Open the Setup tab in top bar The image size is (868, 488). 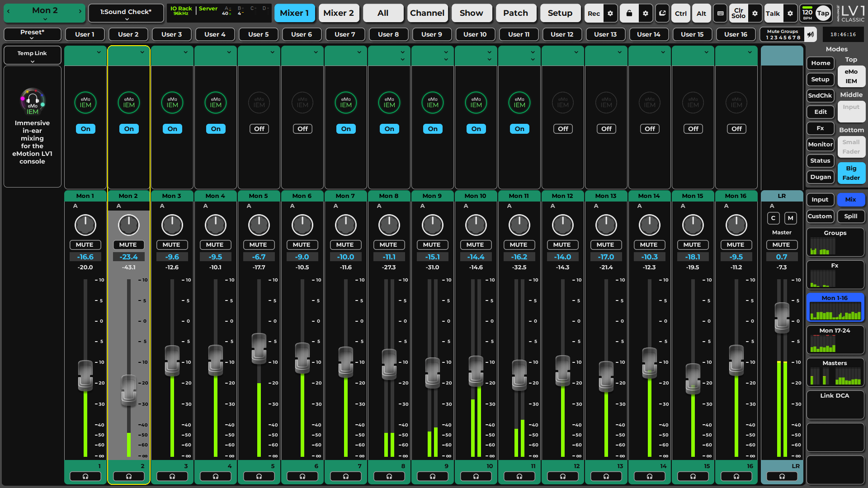point(560,13)
